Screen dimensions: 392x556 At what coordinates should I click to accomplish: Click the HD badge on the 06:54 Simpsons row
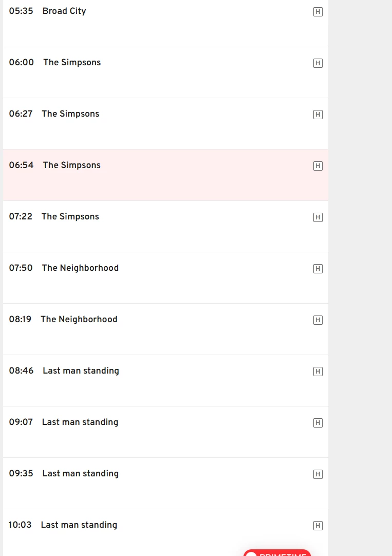[x=318, y=166]
